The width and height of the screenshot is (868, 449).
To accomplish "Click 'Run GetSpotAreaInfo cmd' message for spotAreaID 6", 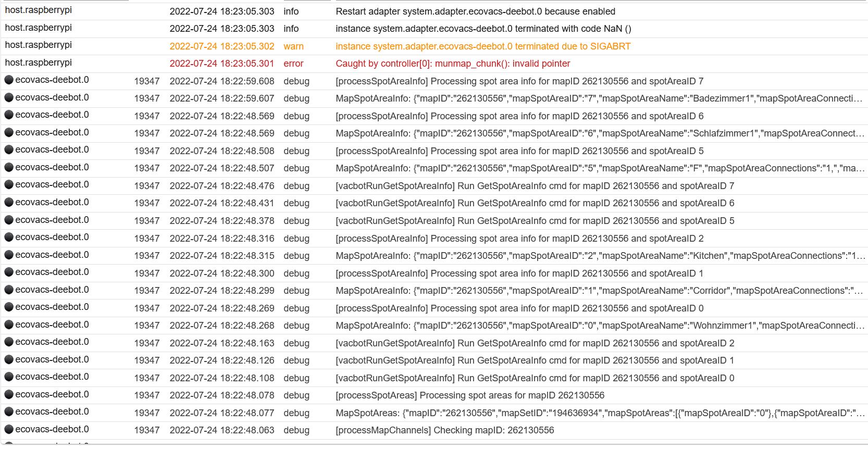I will (x=535, y=203).
